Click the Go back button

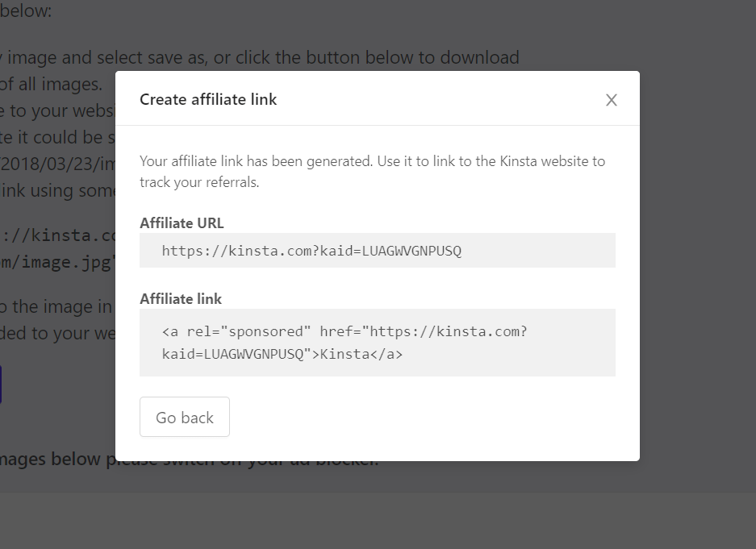[x=185, y=417]
